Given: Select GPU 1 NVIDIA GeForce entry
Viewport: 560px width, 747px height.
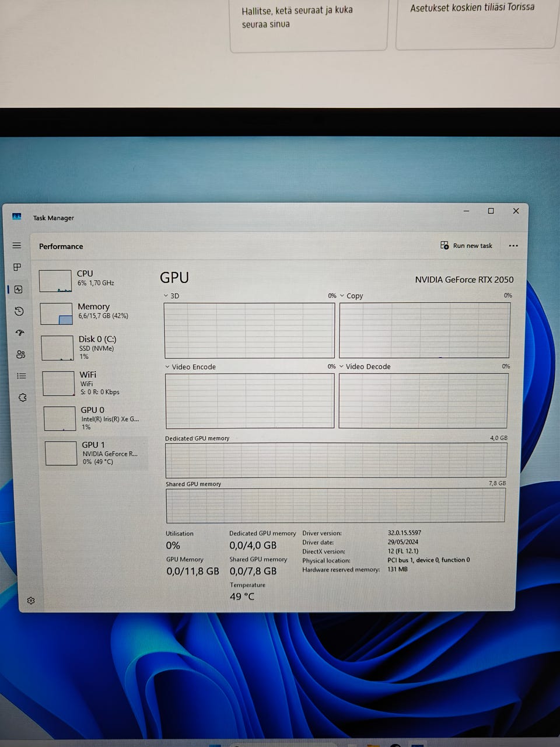Looking at the screenshot, I should coord(96,453).
